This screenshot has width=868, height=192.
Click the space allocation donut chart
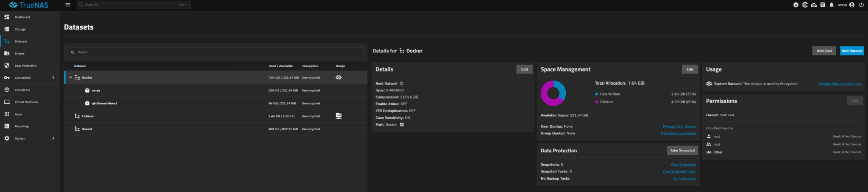point(553,93)
